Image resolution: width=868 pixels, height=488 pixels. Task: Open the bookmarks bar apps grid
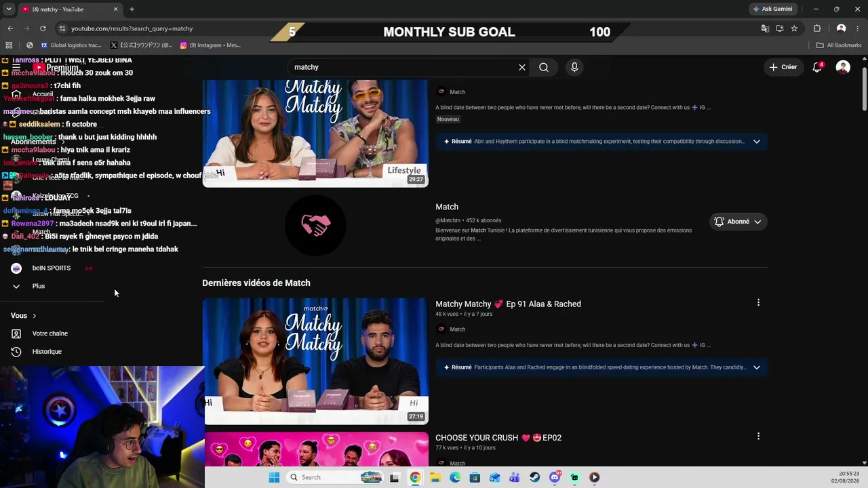[9, 45]
